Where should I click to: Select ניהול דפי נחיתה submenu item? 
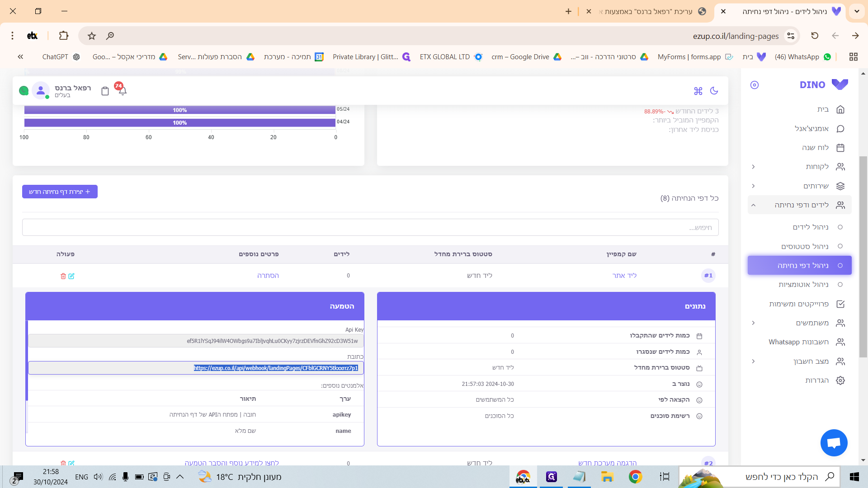(799, 265)
